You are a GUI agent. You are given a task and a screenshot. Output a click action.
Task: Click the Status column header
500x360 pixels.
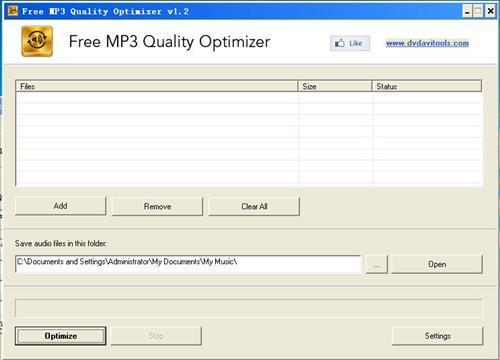coord(427,86)
